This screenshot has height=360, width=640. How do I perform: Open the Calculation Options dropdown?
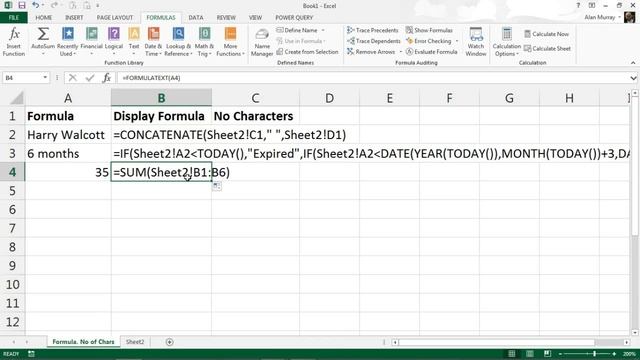pyautogui.click(x=507, y=42)
